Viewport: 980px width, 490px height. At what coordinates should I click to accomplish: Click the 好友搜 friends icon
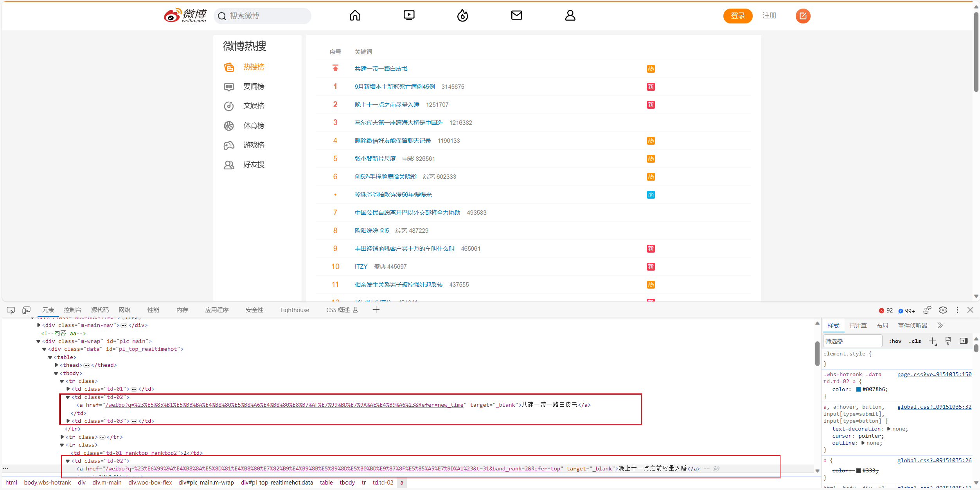tap(229, 165)
